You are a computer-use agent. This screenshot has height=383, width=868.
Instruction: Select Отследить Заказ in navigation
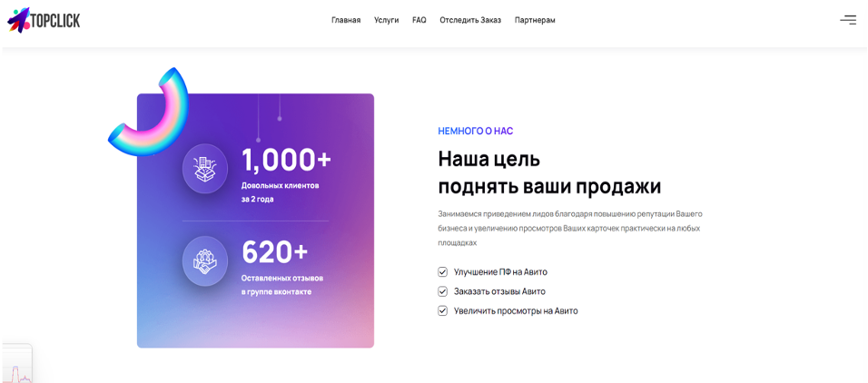pos(470,20)
